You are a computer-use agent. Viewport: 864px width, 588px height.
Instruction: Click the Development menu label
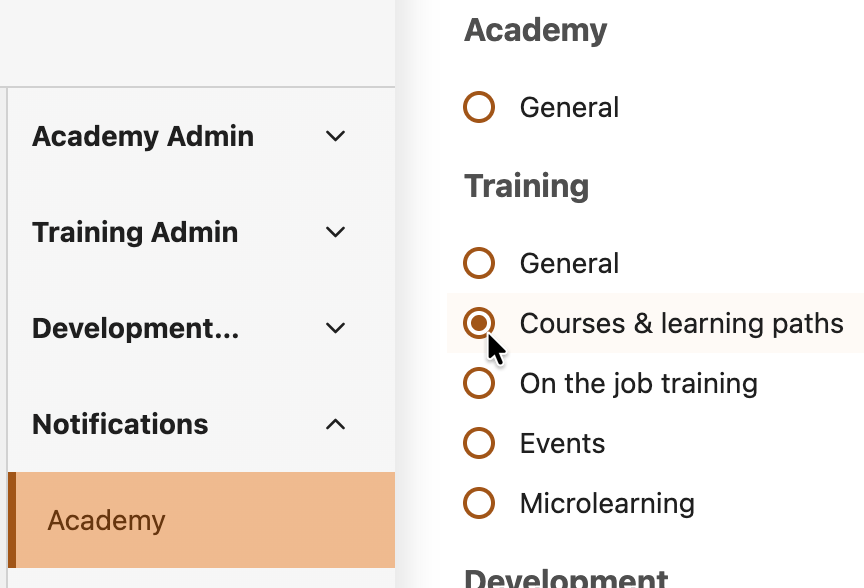pyautogui.click(x=135, y=328)
